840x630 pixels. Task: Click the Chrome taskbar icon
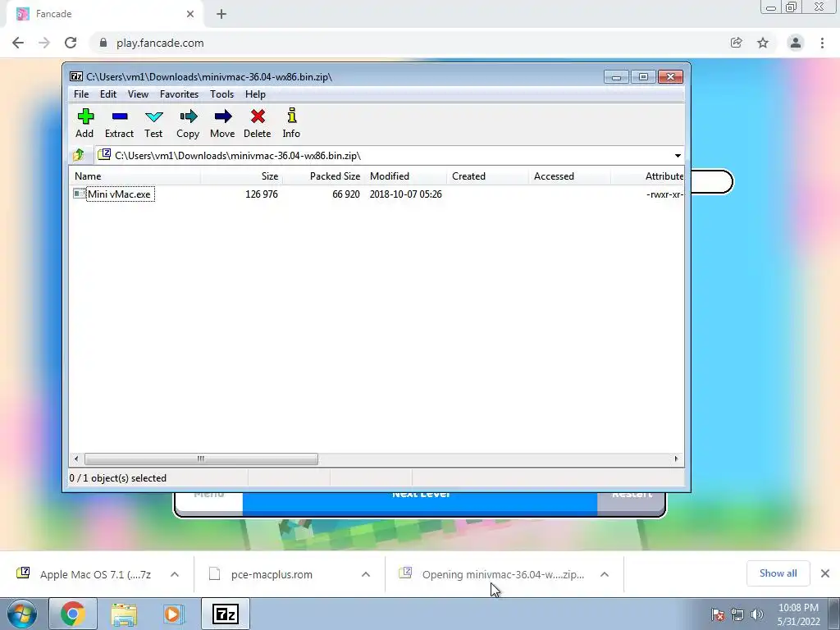(72, 614)
